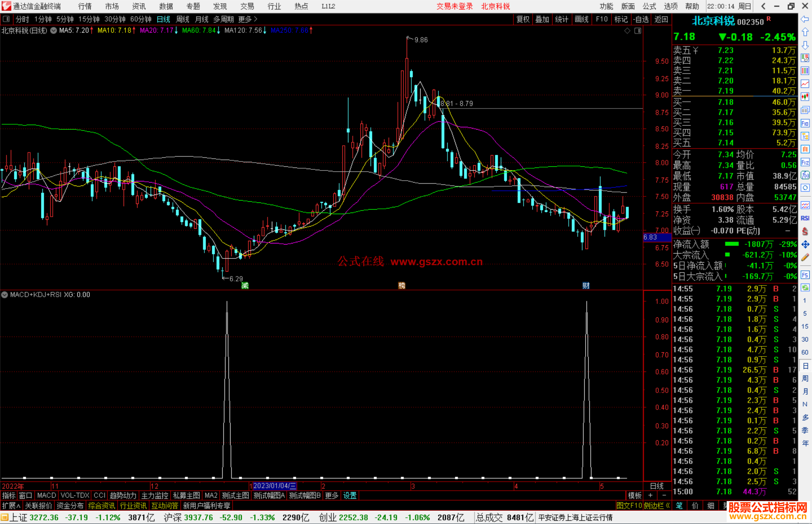Screen dimensions: 812x524
Task: Expand the 更多 timeframe options
Action: (x=248, y=19)
